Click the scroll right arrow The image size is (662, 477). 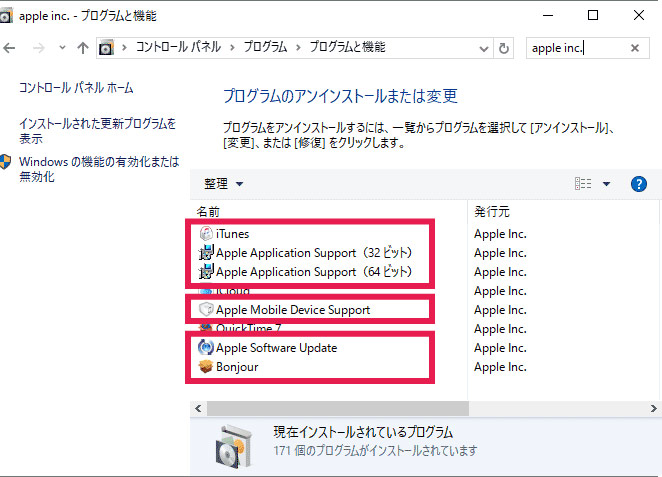(x=654, y=408)
